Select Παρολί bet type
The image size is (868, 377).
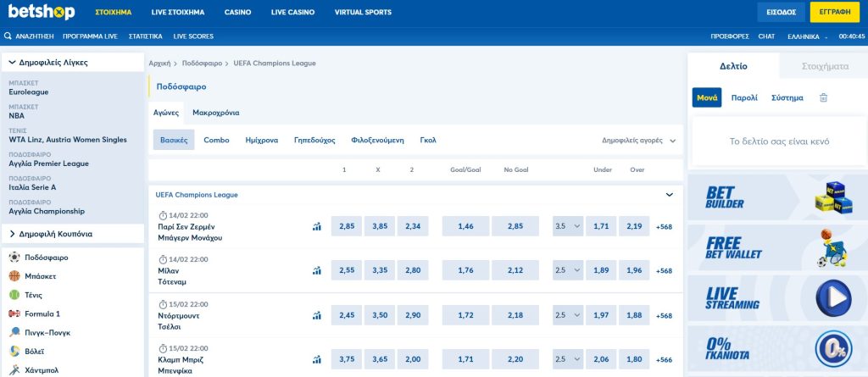(744, 98)
